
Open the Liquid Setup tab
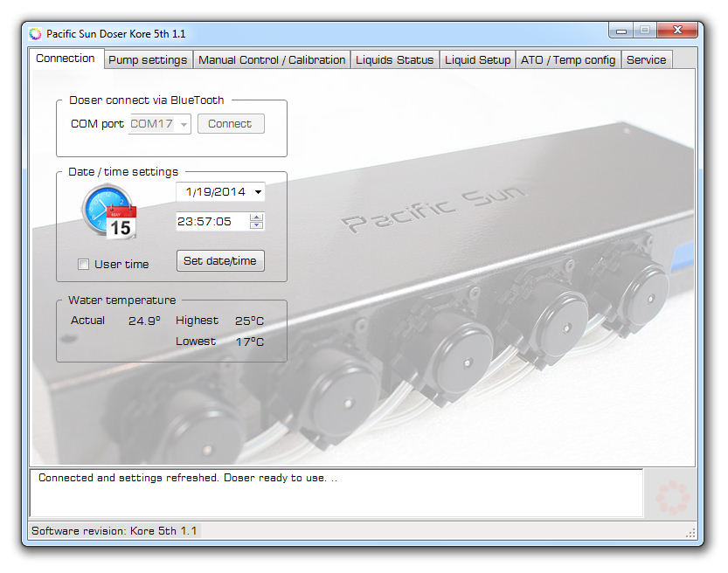(x=478, y=60)
